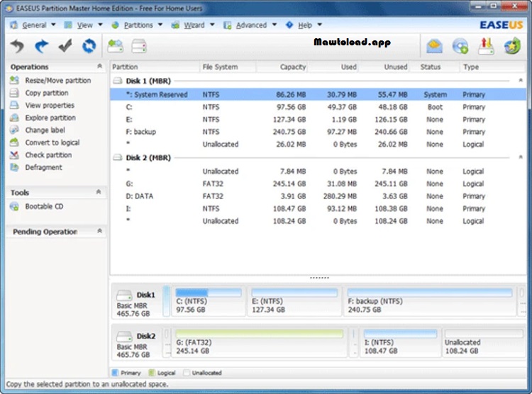Viewport: 532px width, 394px height.
Task: Click the Disk 2 (MBR) drive icon in list
Action: (x=117, y=157)
